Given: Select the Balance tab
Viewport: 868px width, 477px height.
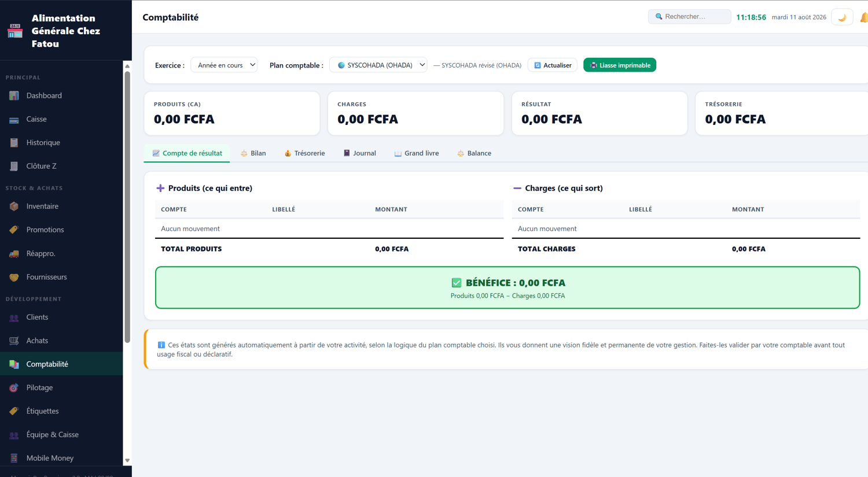Looking at the screenshot, I should tap(474, 153).
